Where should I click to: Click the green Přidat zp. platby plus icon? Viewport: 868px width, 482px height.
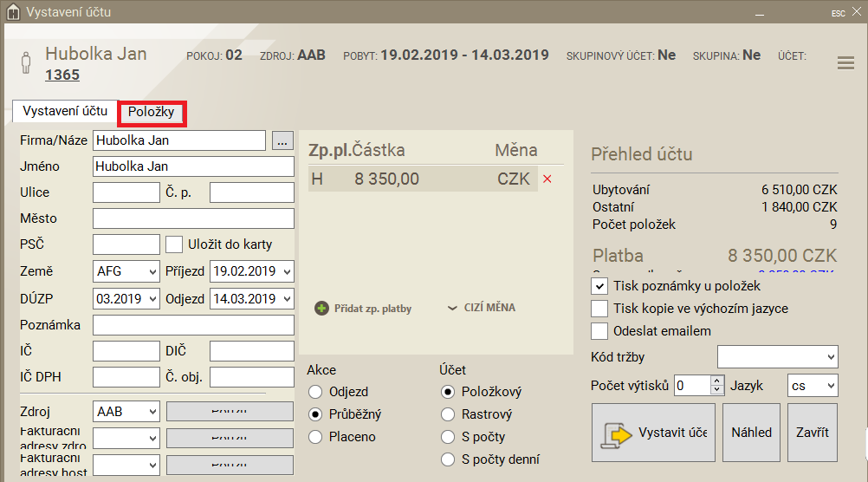point(321,308)
